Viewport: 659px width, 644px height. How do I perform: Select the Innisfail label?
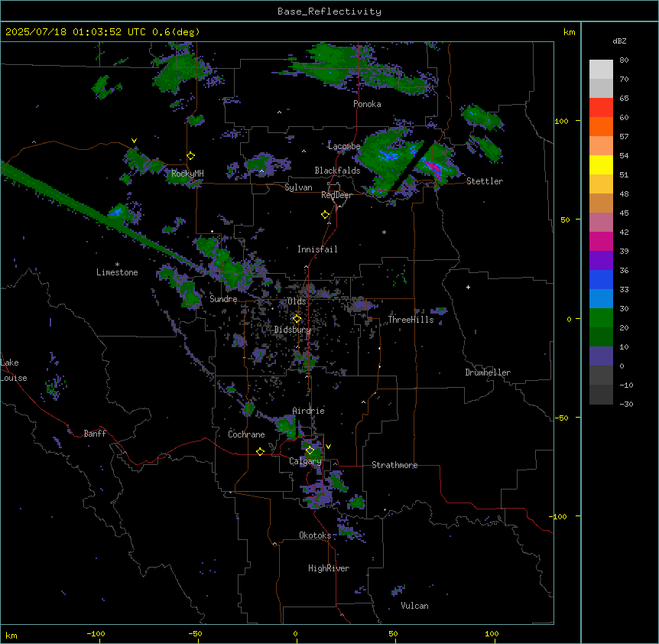tap(317, 249)
